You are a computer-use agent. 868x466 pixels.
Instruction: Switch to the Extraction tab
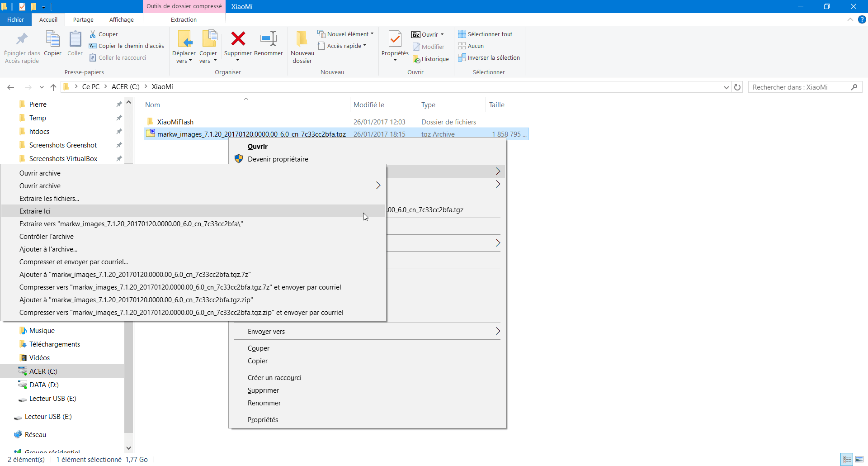coord(184,19)
